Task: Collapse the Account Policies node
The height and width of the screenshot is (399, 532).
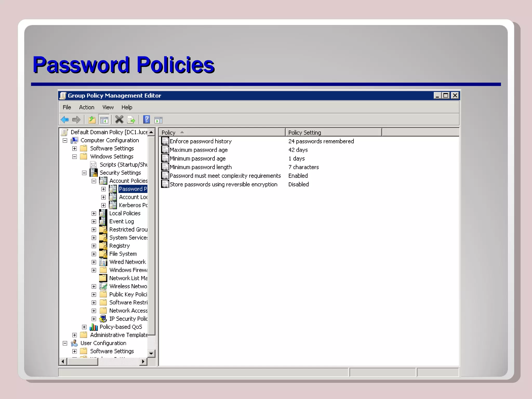Action: tap(94, 181)
